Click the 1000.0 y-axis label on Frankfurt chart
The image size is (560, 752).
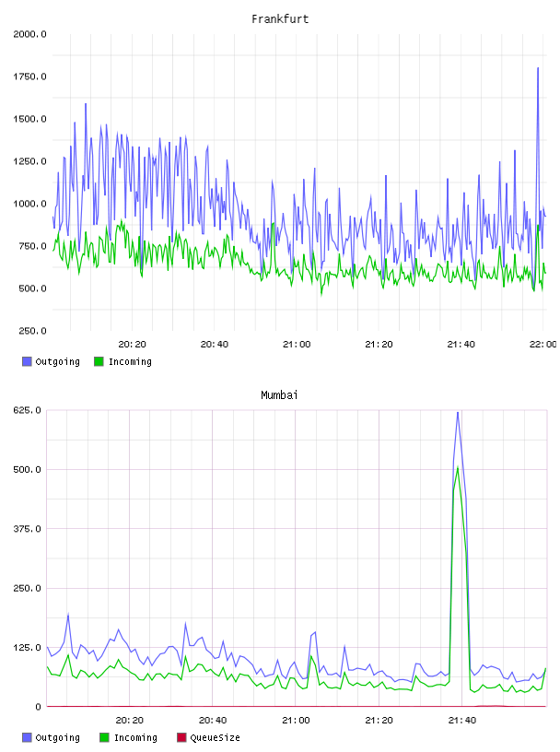(x=29, y=204)
